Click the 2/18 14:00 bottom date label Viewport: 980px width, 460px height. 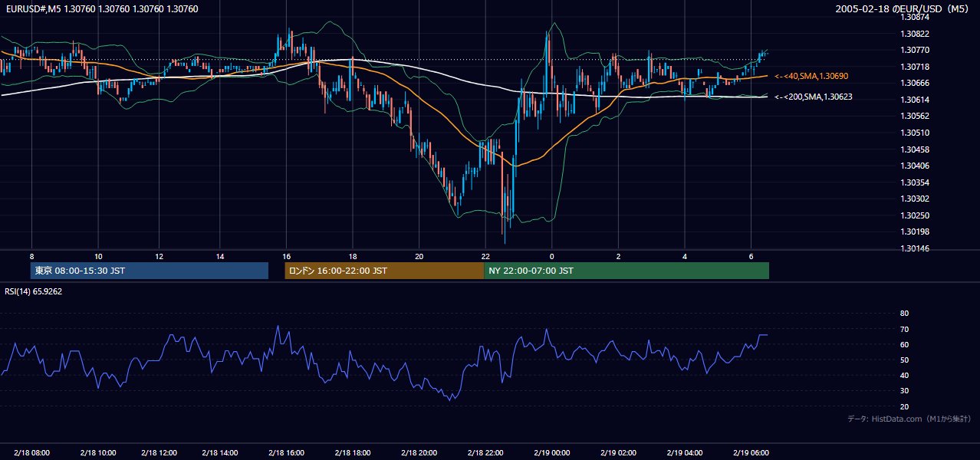(219, 452)
